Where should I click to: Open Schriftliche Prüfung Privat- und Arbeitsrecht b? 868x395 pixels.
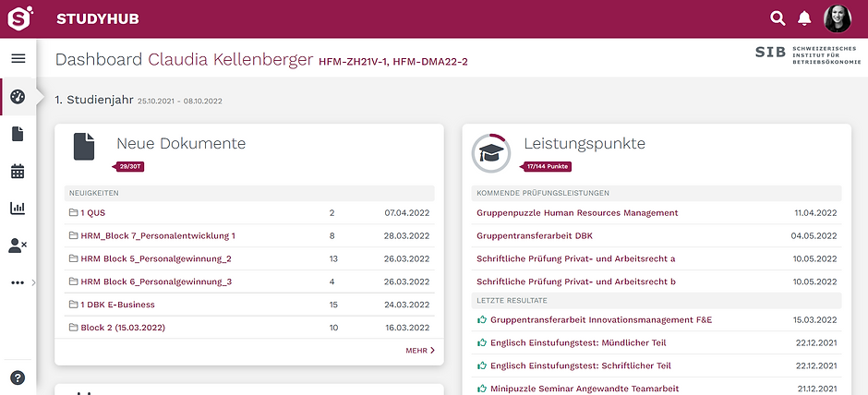575,281
